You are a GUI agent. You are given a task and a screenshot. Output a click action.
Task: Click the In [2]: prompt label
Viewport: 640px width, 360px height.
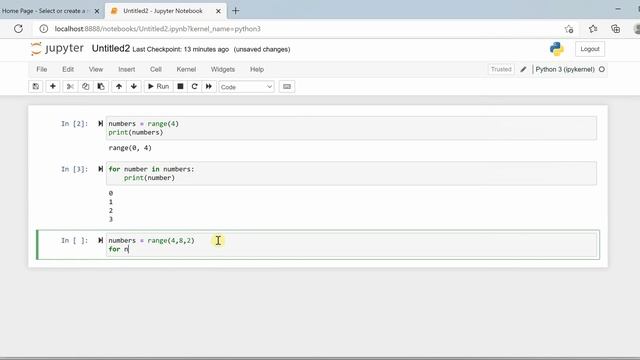[x=74, y=124]
